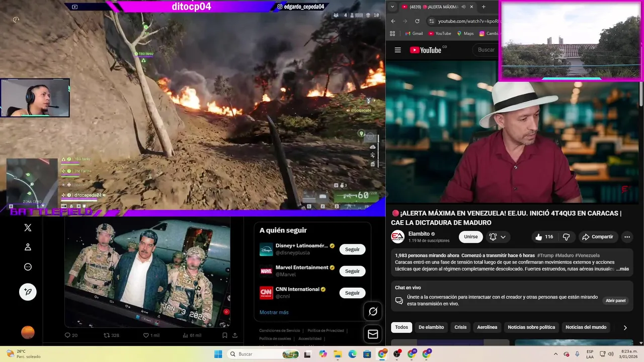Image resolution: width=644 pixels, height=362 pixels.
Task: Open the Chrome apps grid shortcut
Action: 392,34
